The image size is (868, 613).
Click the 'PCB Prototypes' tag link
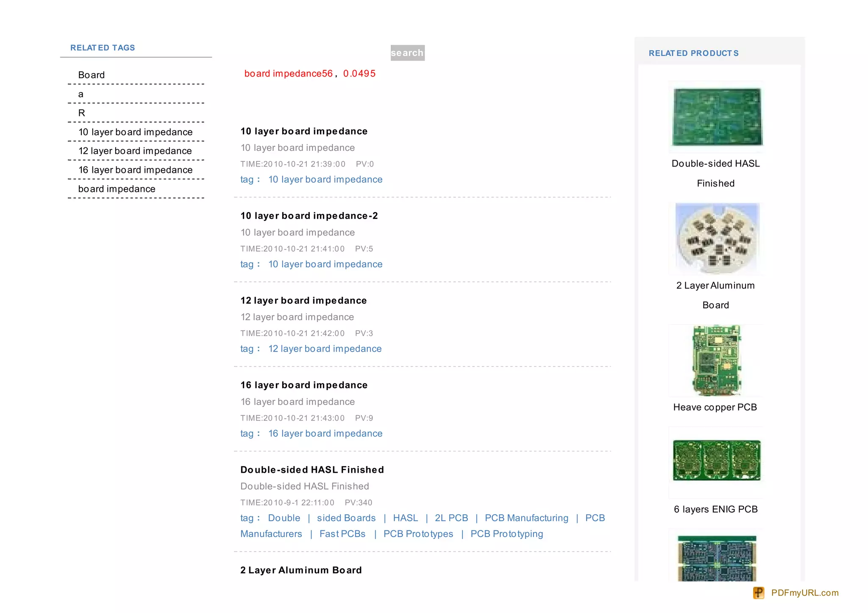click(x=418, y=534)
